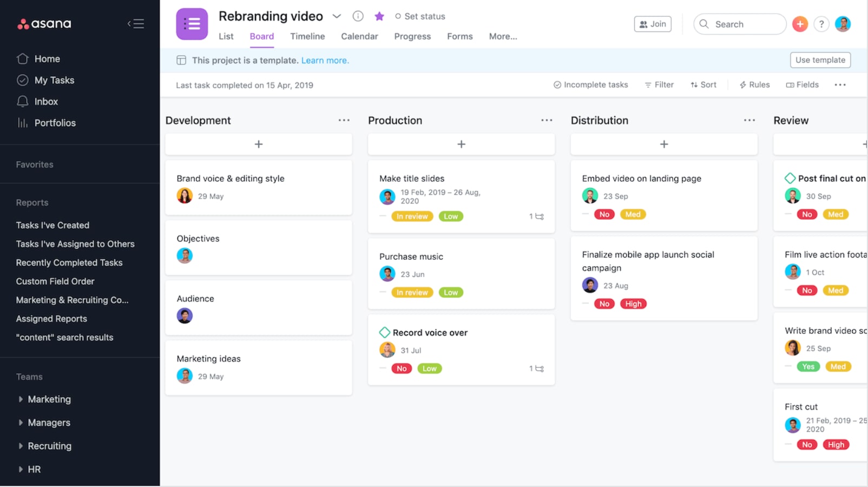Open the project info circle icon
Screen dimensions: 868x487
click(358, 16)
